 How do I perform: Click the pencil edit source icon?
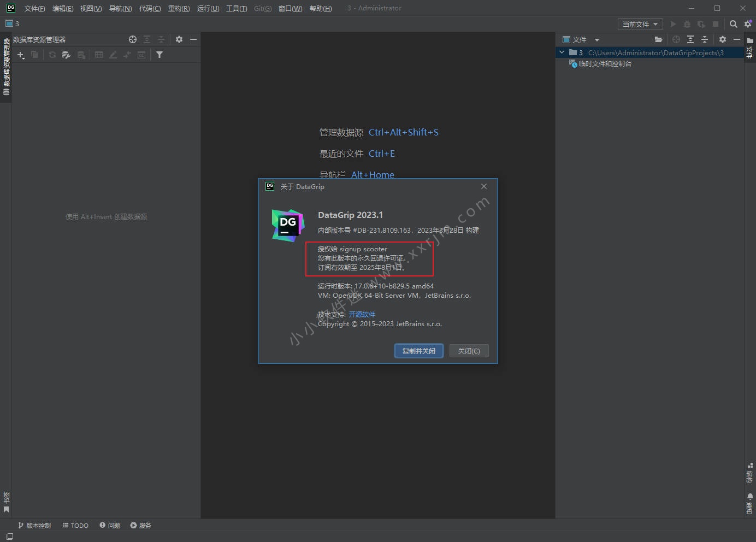point(113,55)
